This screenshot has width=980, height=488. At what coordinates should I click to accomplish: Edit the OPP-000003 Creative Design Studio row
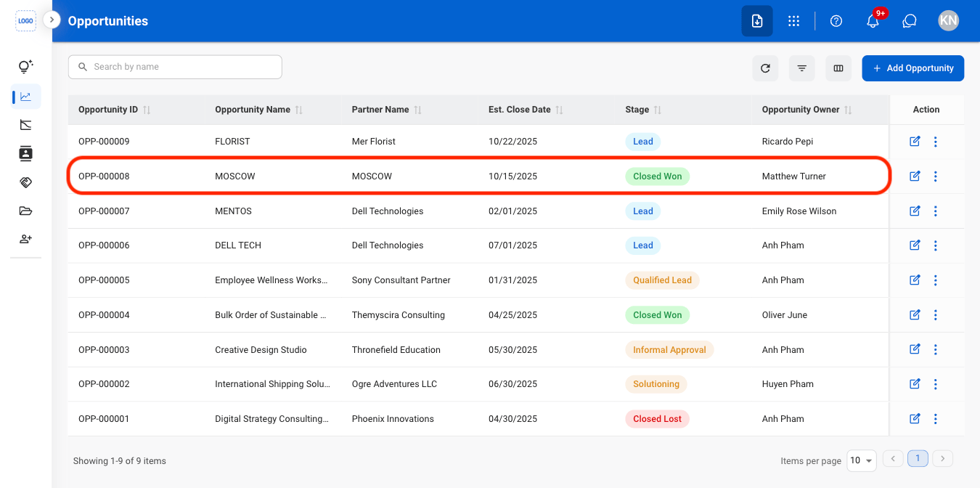(915, 349)
